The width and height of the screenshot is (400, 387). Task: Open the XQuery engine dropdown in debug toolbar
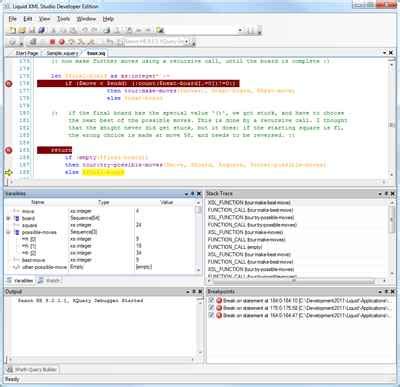coord(187,42)
